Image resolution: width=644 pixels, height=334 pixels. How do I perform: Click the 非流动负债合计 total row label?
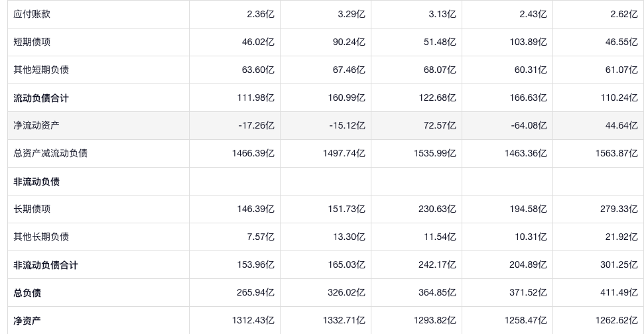coord(46,264)
